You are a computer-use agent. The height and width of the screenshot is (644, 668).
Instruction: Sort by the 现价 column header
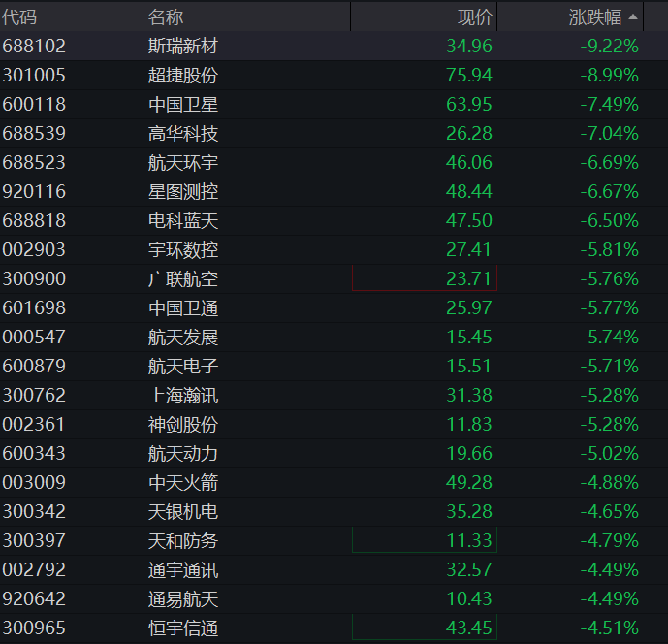tap(475, 17)
